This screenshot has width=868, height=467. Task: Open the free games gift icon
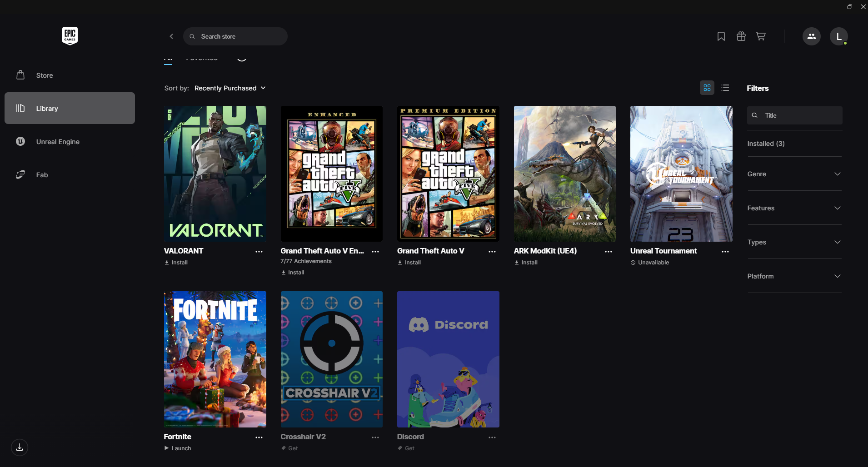point(741,36)
